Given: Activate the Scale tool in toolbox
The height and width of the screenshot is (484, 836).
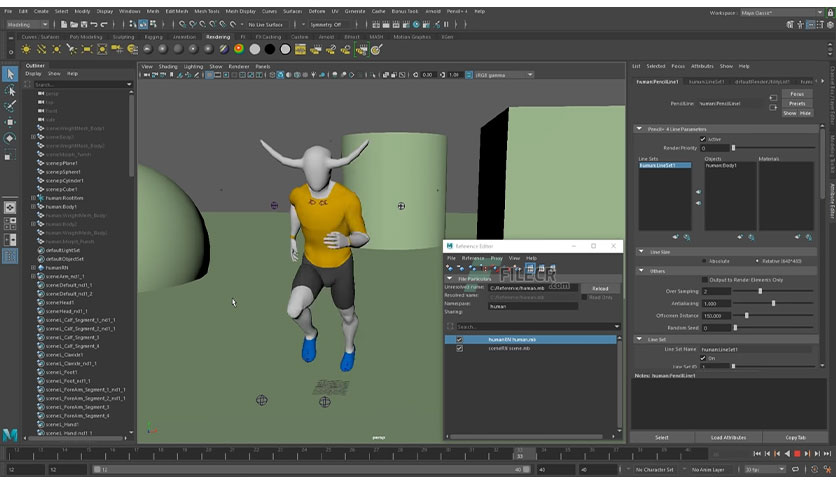Looking at the screenshot, I should click(10, 155).
